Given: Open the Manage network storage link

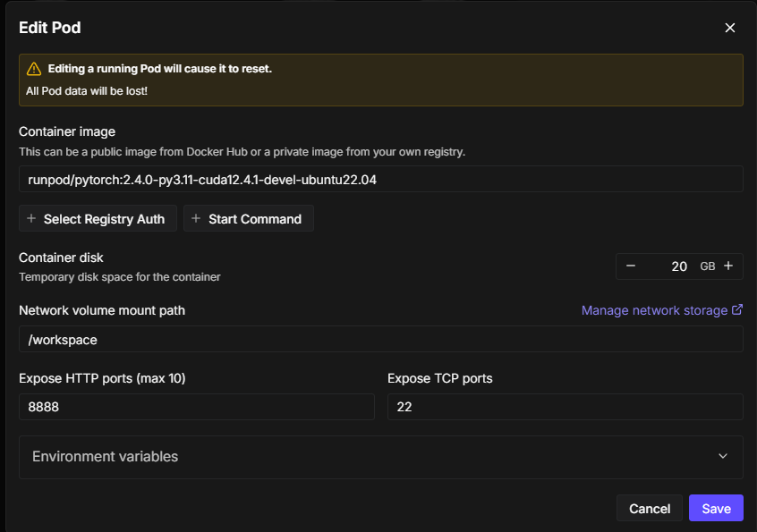Looking at the screenshot, I should 654,310.
